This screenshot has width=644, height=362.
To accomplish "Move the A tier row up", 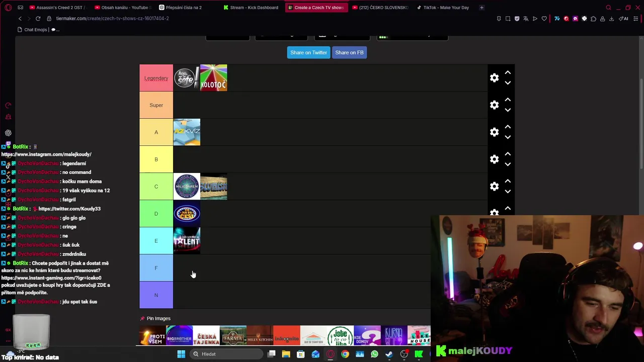I will [508, 127].
